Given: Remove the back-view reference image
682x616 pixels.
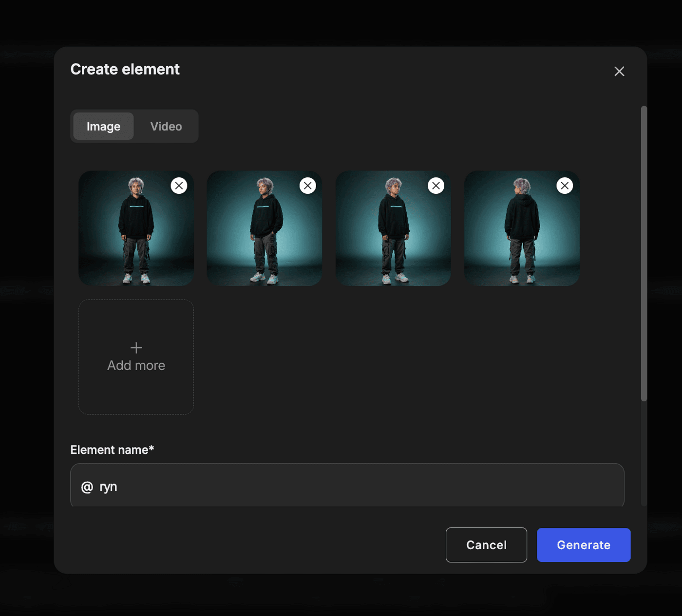Looking at the screenshot, I should (565, 186).
